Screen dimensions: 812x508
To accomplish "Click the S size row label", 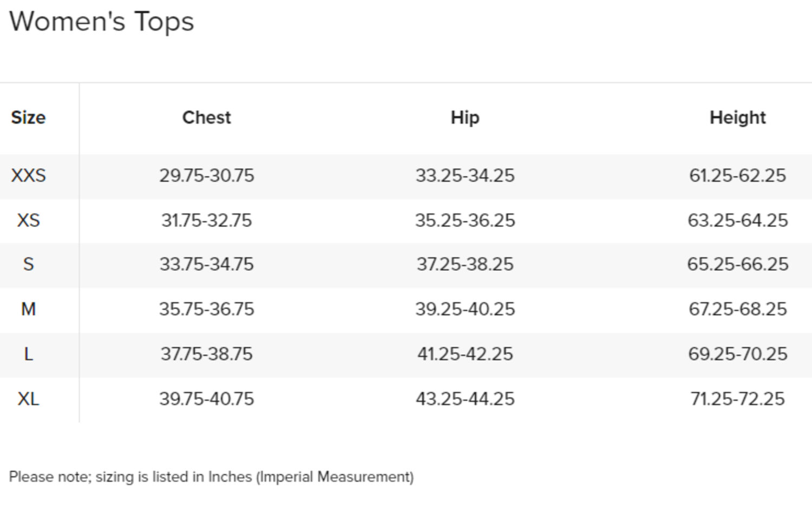I will tap(28, 264).
